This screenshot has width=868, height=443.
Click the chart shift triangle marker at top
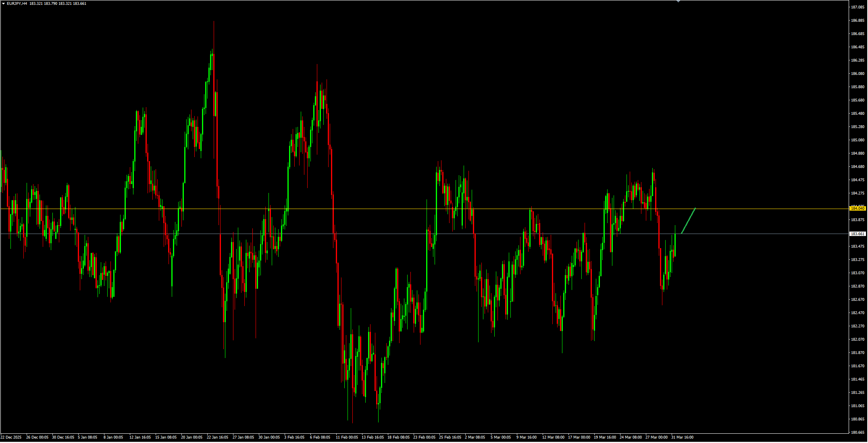click(x=678, y=2)
